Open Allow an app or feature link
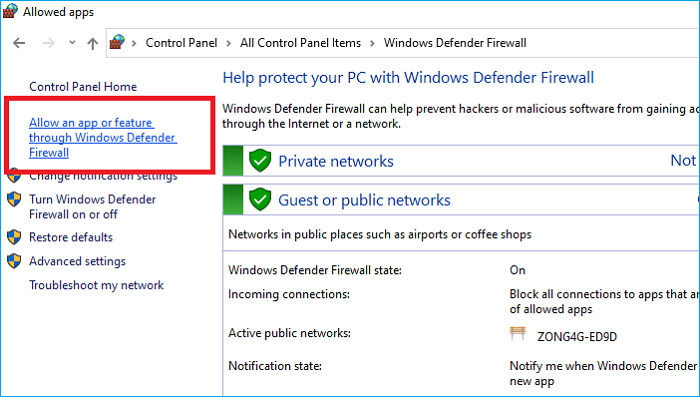700x397 pixels. 103,138
